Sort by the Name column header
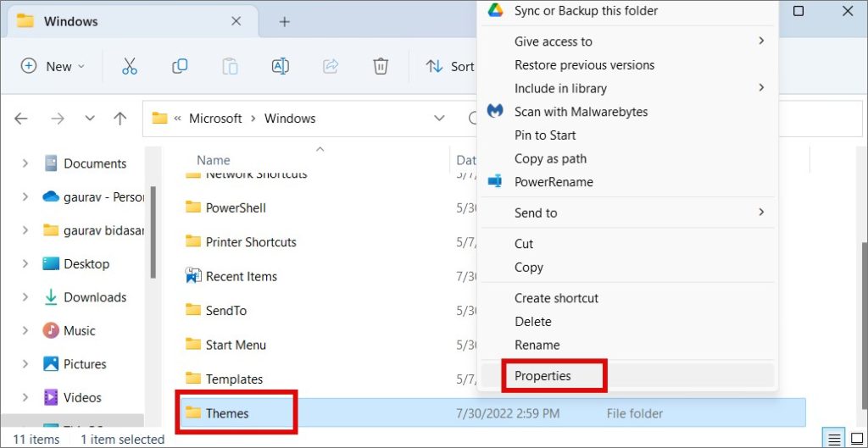The height and width of the screenshot is (448, 868). (213, 160)
